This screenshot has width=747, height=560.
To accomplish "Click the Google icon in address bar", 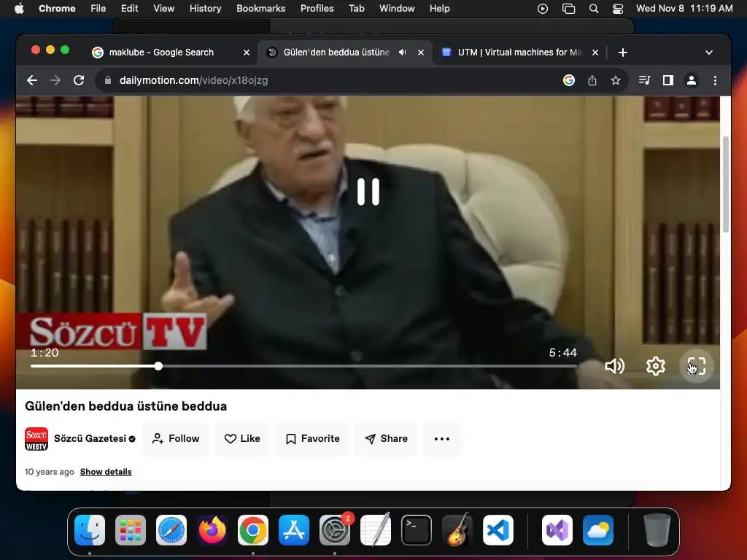I will 569,80.
